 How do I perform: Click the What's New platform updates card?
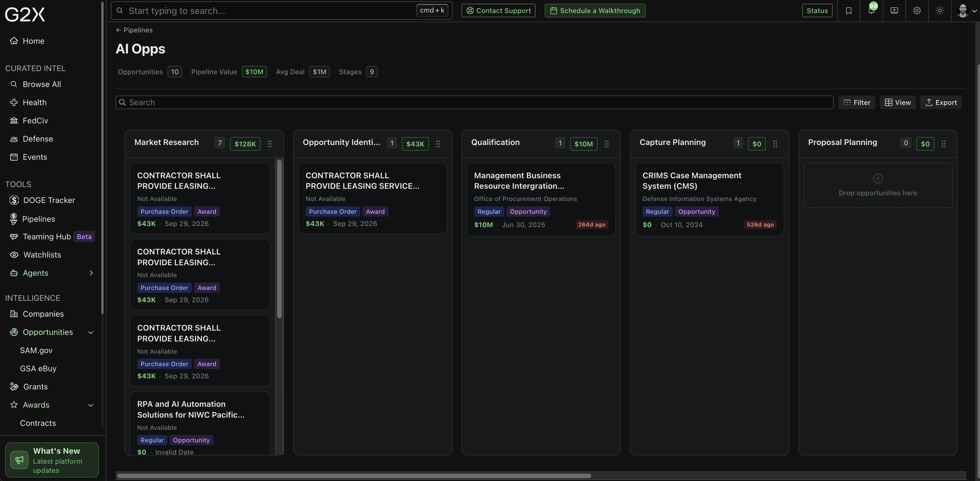point(52,460)
